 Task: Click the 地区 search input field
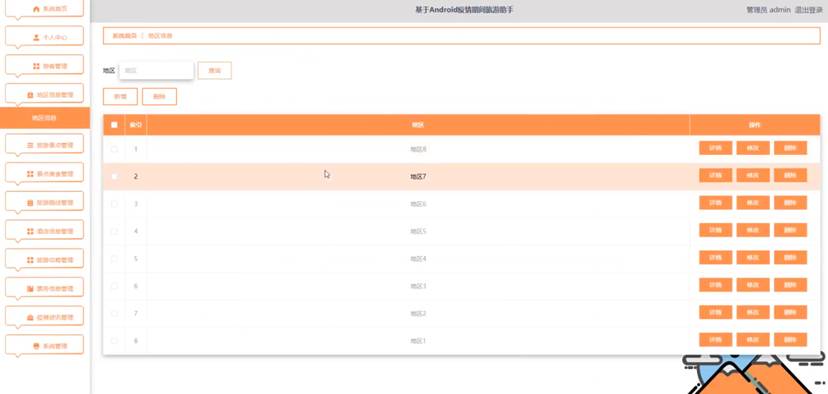156,70
